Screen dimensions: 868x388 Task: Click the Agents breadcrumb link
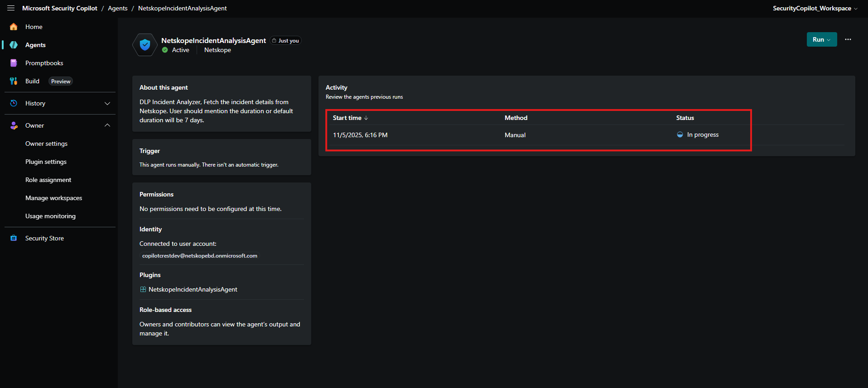pyautogui.click(x=118, y=8)
